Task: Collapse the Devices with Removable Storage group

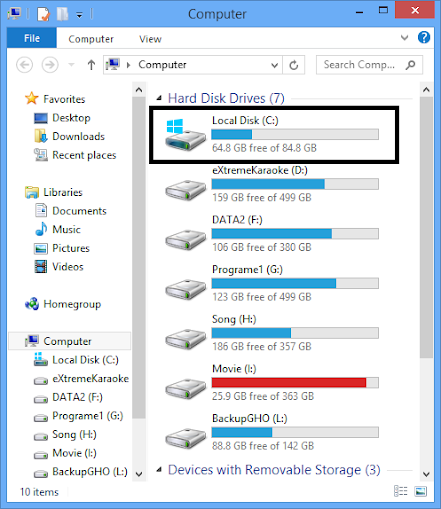Action: pyautogui.click(x=159, y=470)
